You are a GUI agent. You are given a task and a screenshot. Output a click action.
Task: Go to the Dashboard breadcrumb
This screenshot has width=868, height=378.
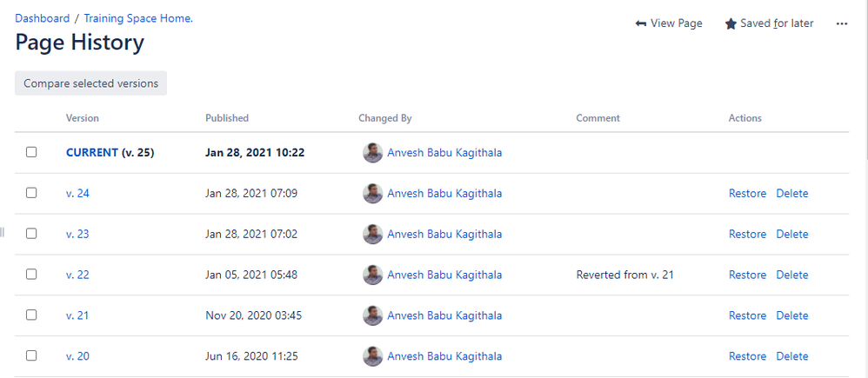click(x=42, y=18)
